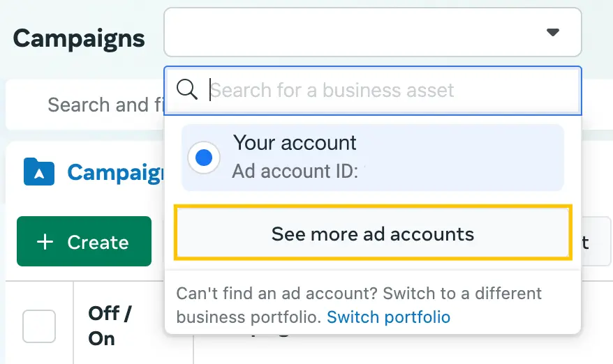Image resolution: width=613 pixels, height=364 pixels.
Task: Follow the Switch portfolio link
Action: pos(388,317)
